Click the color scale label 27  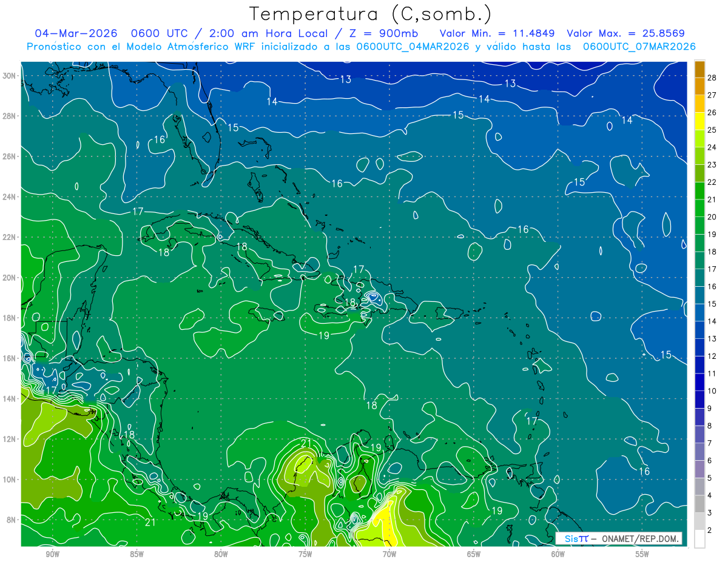coord(712,95)
